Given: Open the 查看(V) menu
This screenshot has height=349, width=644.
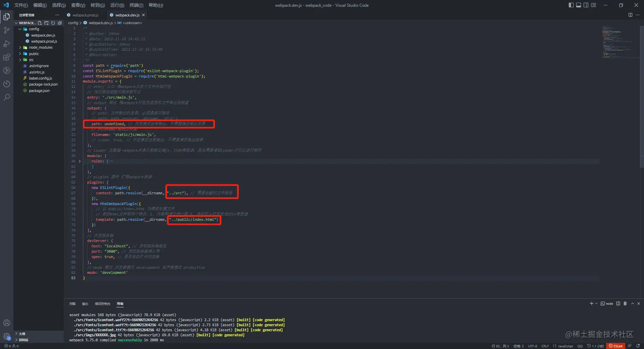Looking at the screenshot, I should tap(78, 5).
